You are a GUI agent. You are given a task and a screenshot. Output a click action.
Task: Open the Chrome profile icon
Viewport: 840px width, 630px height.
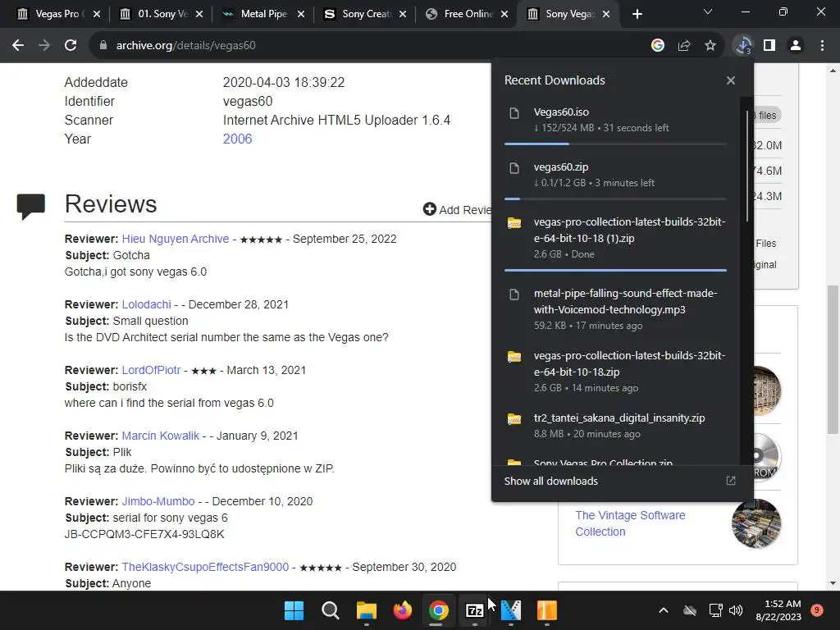[796, 46]
